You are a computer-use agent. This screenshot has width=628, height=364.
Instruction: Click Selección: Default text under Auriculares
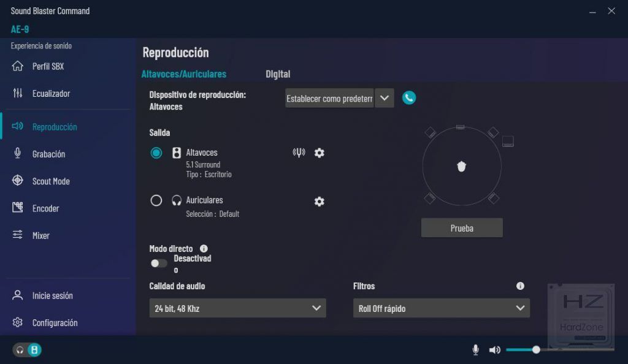212,214
